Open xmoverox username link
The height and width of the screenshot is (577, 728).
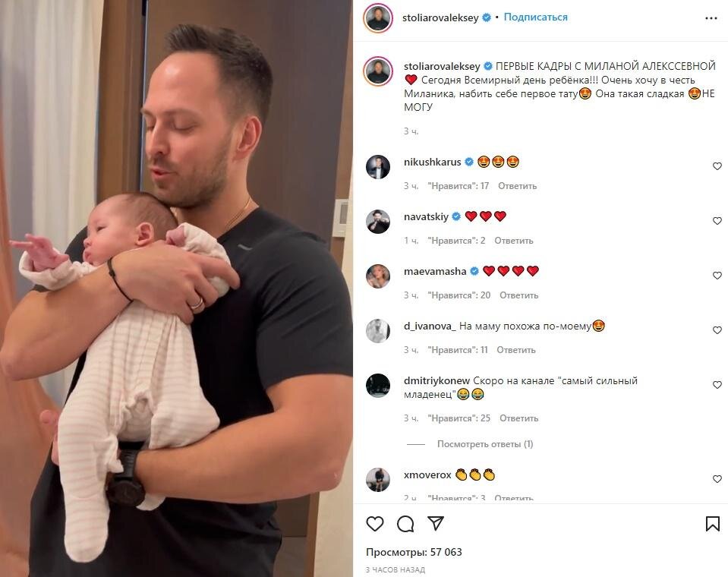pyautogui.click(x=427, y=475)
